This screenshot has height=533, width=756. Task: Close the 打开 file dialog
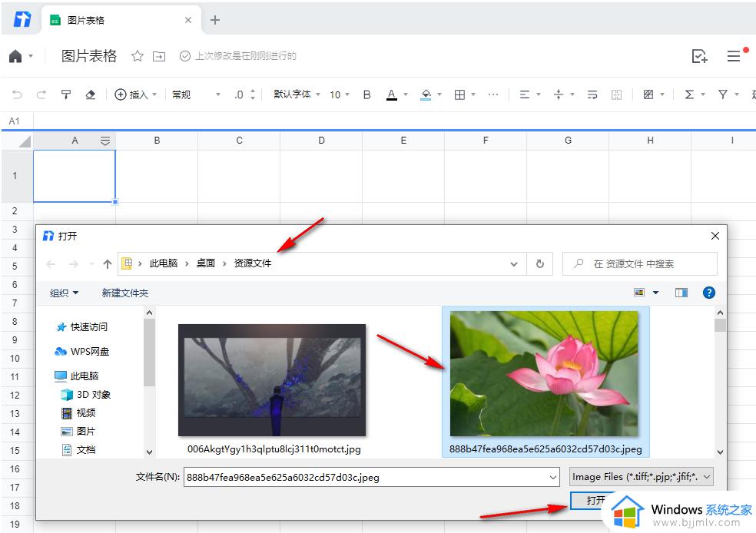click(715, 236)
